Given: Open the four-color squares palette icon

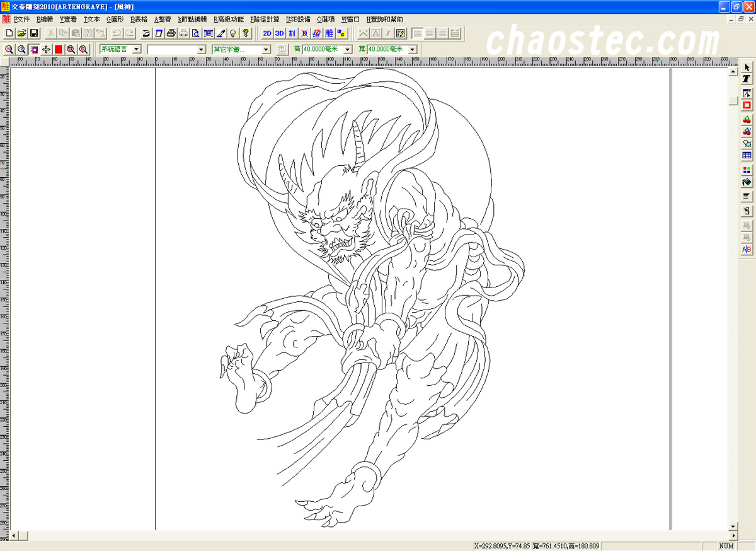Looking at the screenshot, I should pos(747,170).
